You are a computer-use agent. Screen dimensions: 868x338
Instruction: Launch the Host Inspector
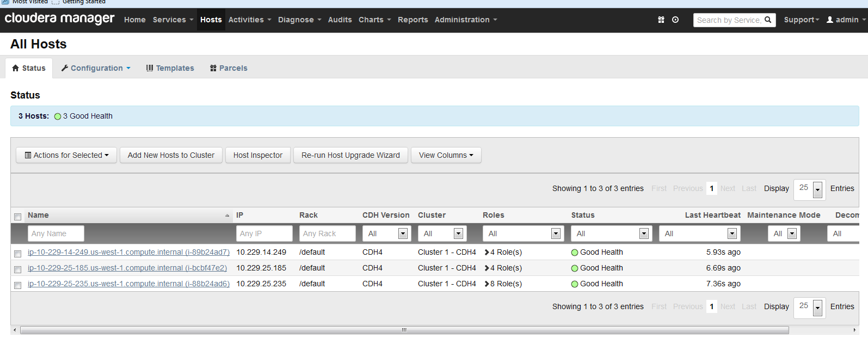pos(258,155)
